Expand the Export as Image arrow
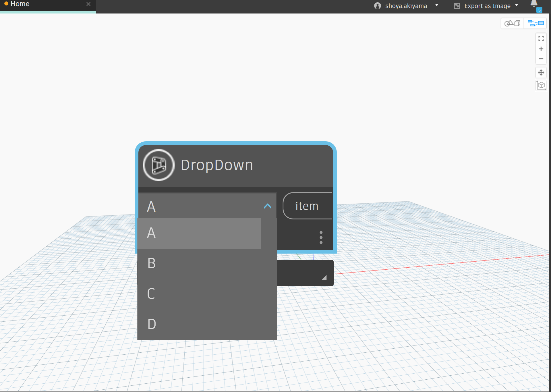The width and height of the screenshot is (551, 392). (x=517, y=5)
